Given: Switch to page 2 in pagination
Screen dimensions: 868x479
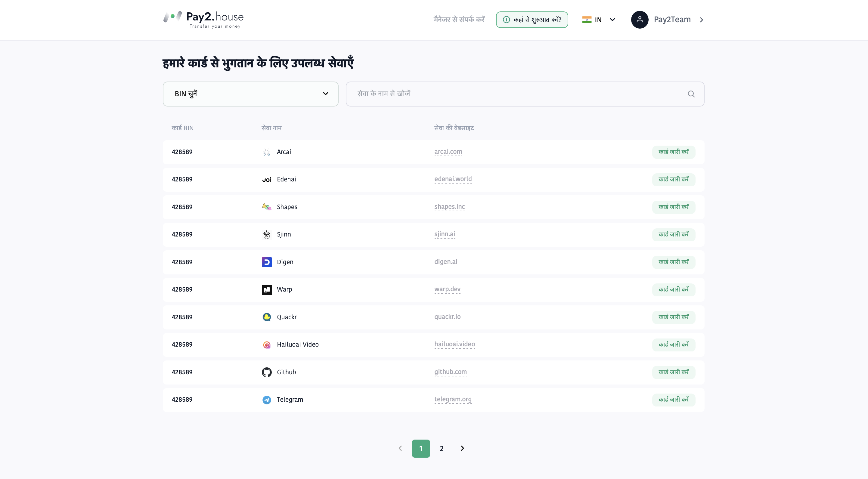Looking at the screenshot, I should 442,448.
